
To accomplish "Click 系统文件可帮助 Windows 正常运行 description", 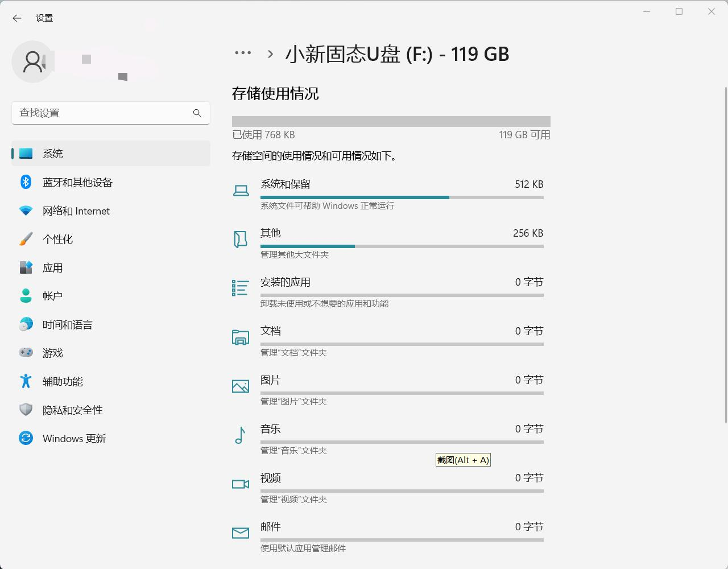I will pos(327,206).
